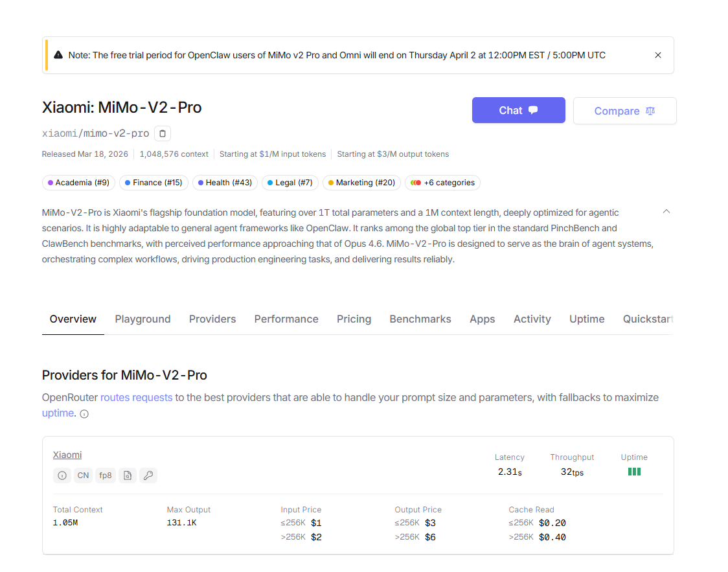Screen dimensions: 728x572
Task: Click the fp8 quantization badge
Action: click(106, 475)
